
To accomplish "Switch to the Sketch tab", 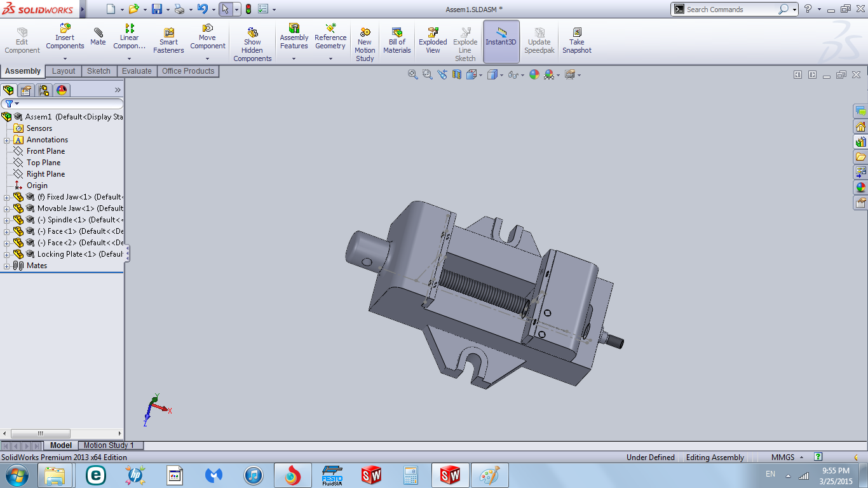I will click(x=98, y=71).
